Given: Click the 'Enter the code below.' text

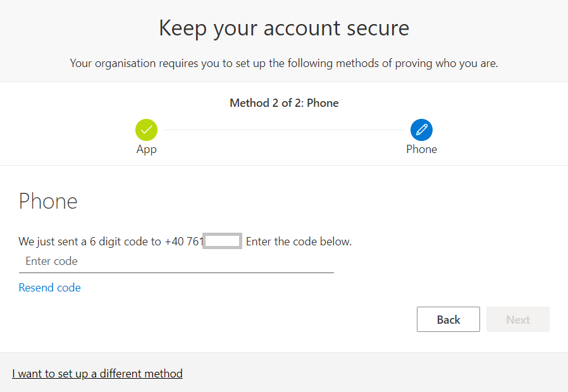Looking at the screenshot, I should (299, 242).
